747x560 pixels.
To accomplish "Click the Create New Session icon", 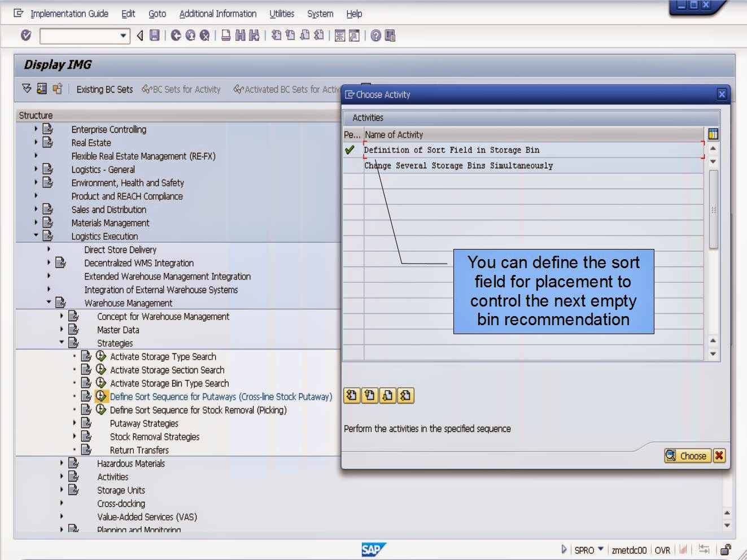I will pyautogui.click(x=340, y=36).
